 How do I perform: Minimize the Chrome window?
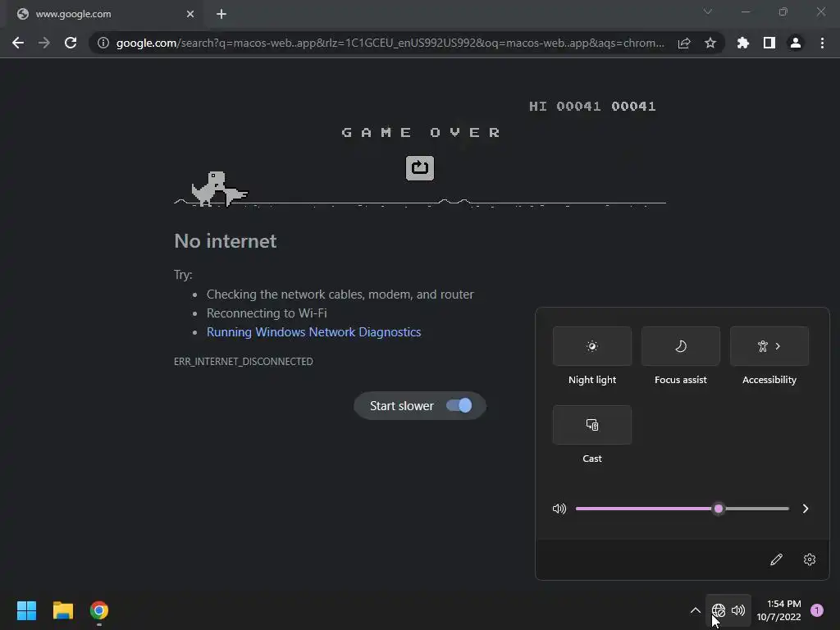[x=746, y=11]
